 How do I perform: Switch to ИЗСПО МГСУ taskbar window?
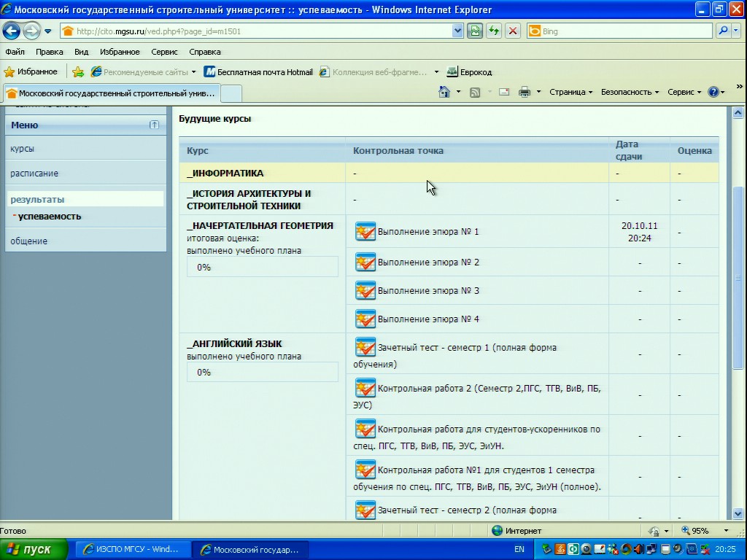(x=133, y=550)
